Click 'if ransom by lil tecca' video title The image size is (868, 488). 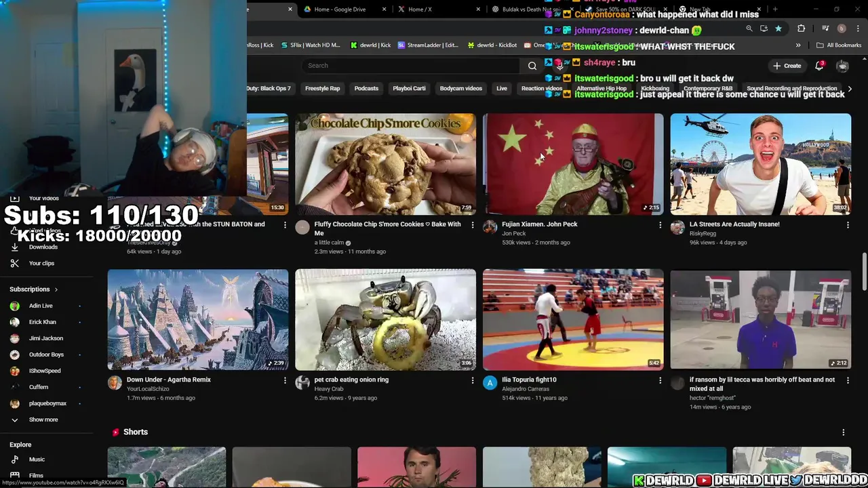coord(762,384)
